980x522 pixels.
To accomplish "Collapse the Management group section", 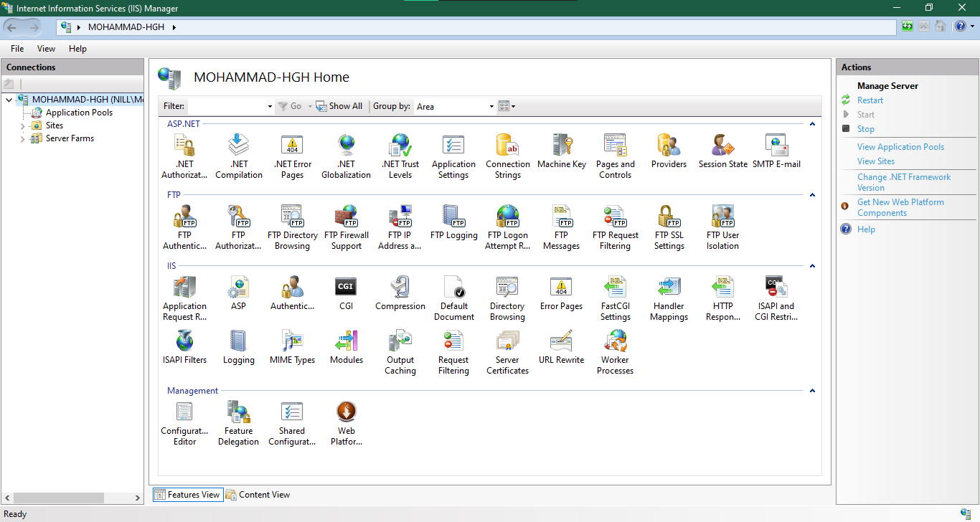I will (x=812, y=391).
